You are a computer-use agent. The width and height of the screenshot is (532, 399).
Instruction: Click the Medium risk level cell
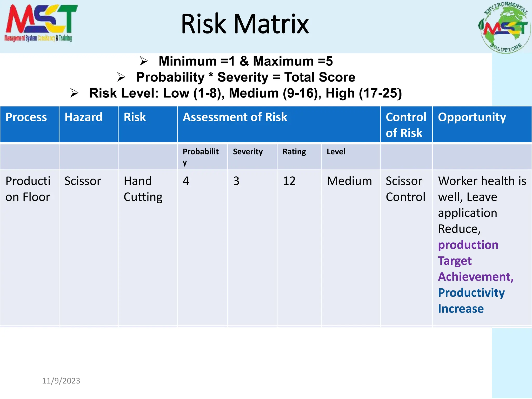pos(349,181)
